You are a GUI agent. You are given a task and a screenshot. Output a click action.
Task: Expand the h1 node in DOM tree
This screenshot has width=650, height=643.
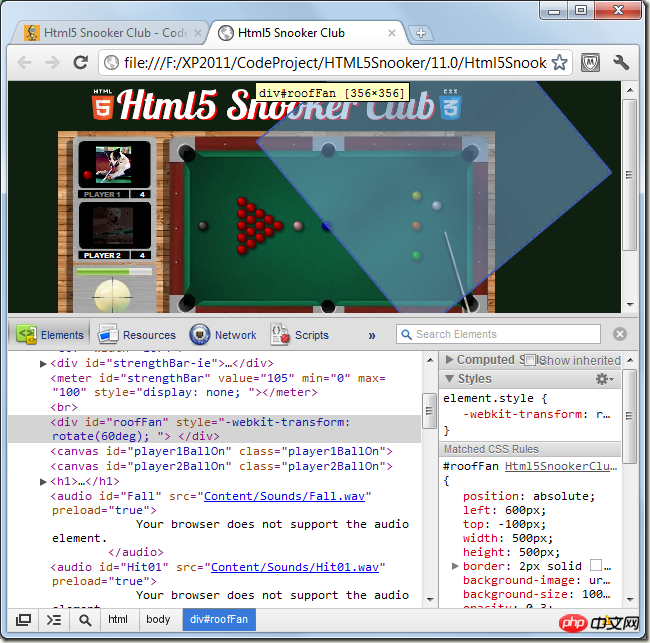coord(43,482)
